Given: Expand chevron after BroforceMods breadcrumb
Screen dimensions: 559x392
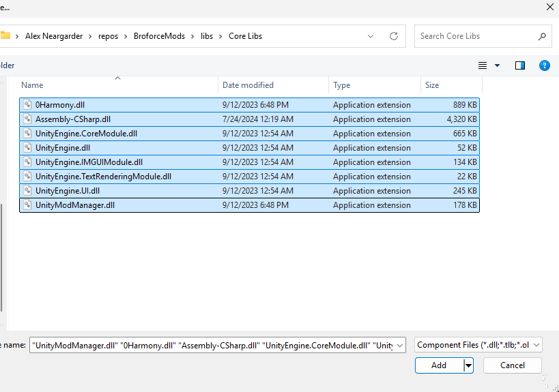Looking at the screenshot, I should pos(192,36).
